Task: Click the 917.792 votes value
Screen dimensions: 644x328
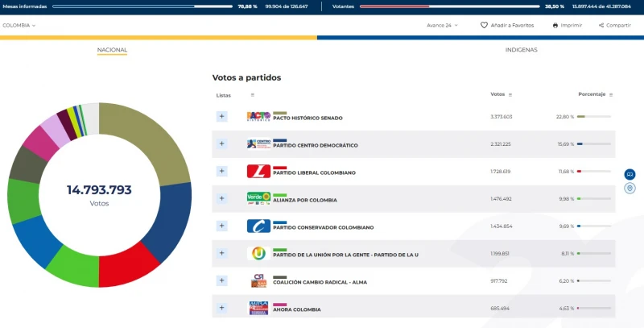Action: pyautogui.click(x=498, y=281)
